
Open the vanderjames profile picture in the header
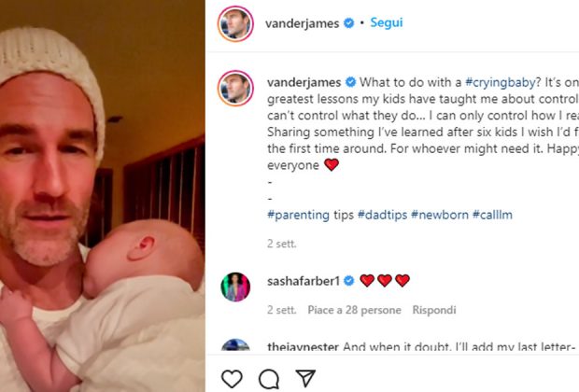tap(235, 23)
